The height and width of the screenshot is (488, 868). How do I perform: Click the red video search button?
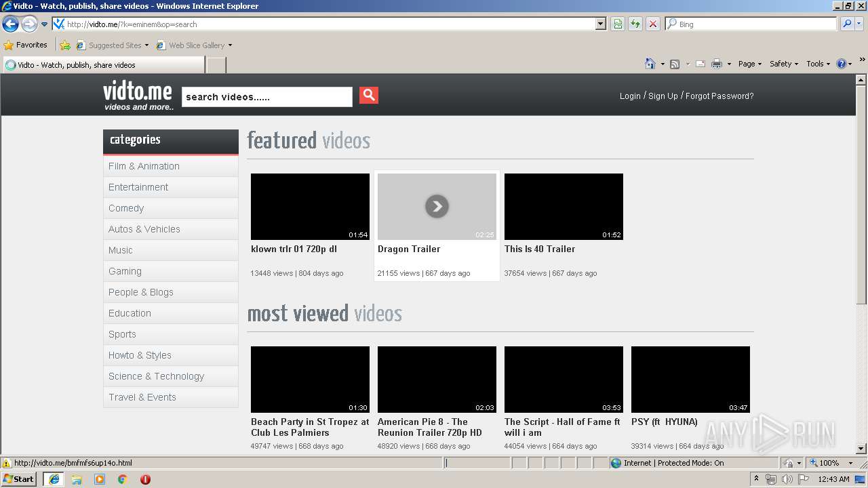tap(369, 95)
